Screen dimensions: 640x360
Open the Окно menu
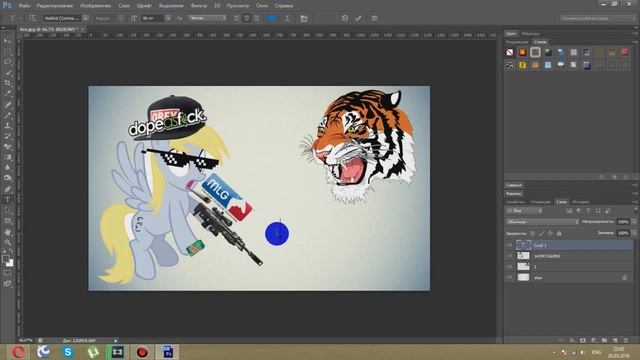[262, 6]
